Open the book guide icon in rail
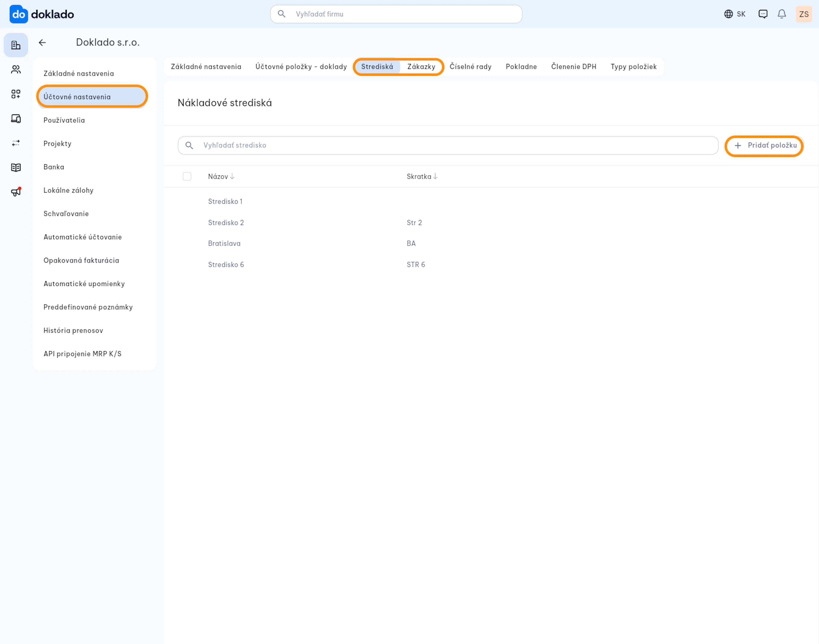The width and height of the screenshot is (819, 644). 16,167
